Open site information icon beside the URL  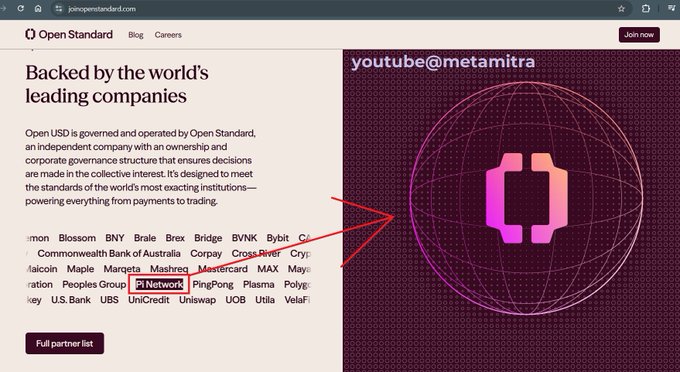(59, 9)
